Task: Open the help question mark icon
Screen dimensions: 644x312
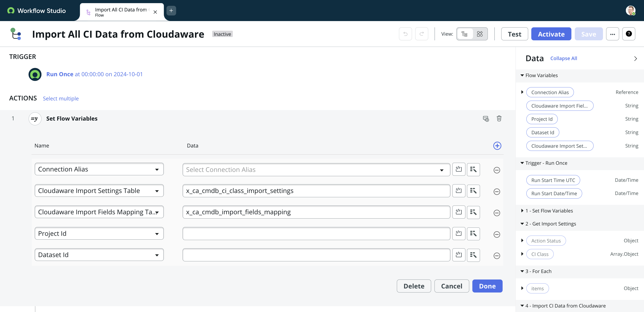Action: (x=629, y=34)
